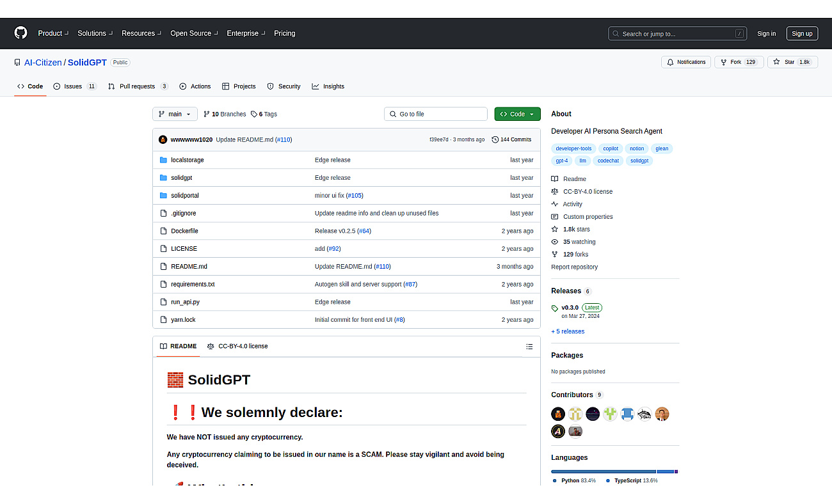Switch to the Actions tab
Screen dimensions: 832x504
tap(195, 86)
